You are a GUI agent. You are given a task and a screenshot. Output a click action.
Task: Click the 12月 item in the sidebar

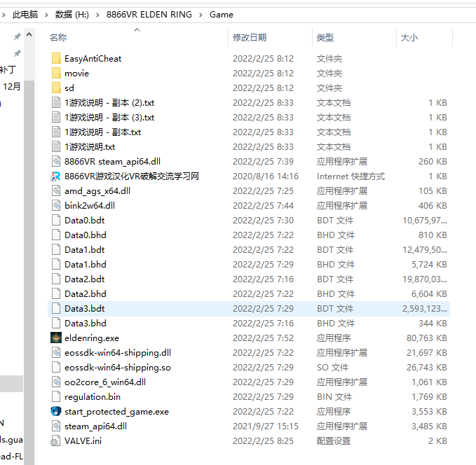[x=11, y=86]
